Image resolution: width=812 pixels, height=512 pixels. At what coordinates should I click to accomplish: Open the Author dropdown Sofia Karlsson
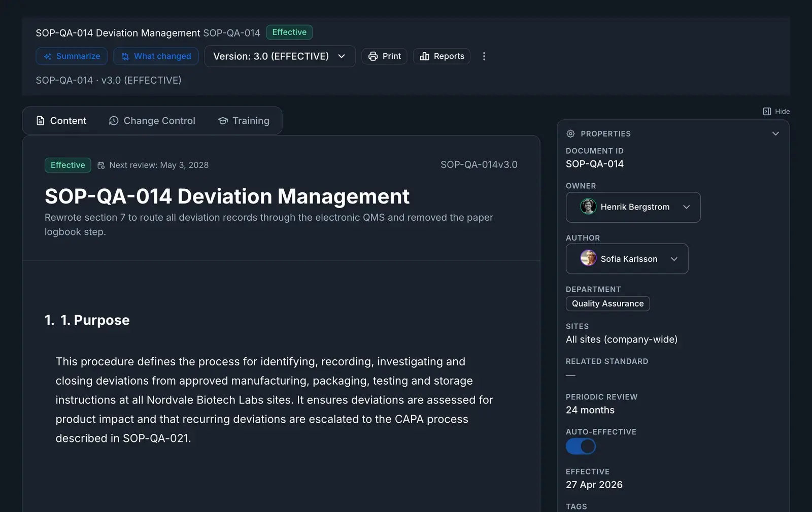[x=627, y=259]
